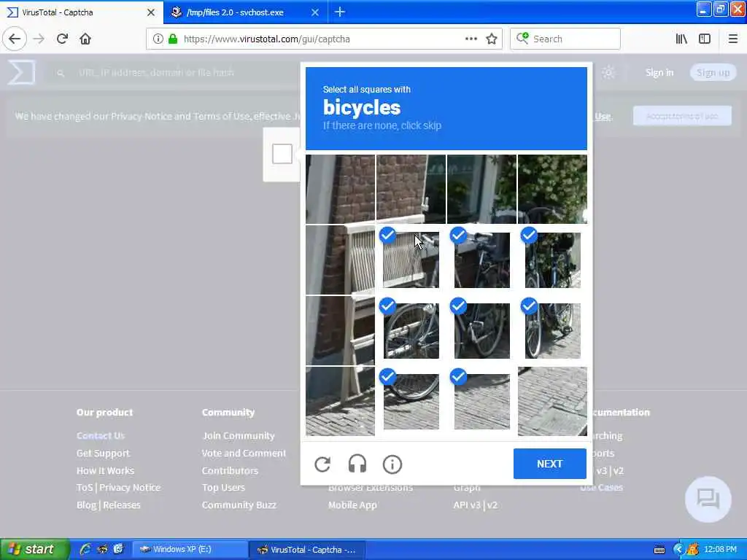Open the Firefox Library icon

tap(681, 39)
